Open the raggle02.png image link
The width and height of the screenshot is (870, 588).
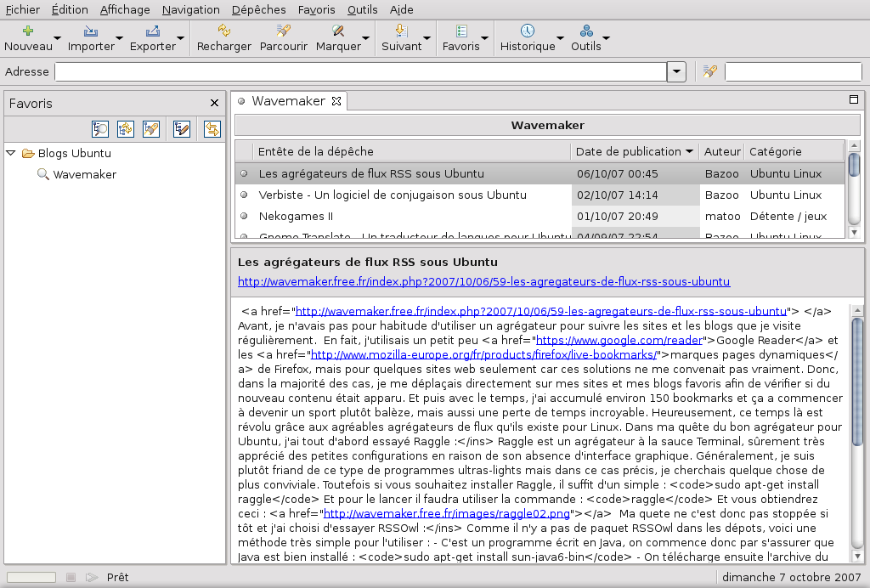tap(447, 513)
